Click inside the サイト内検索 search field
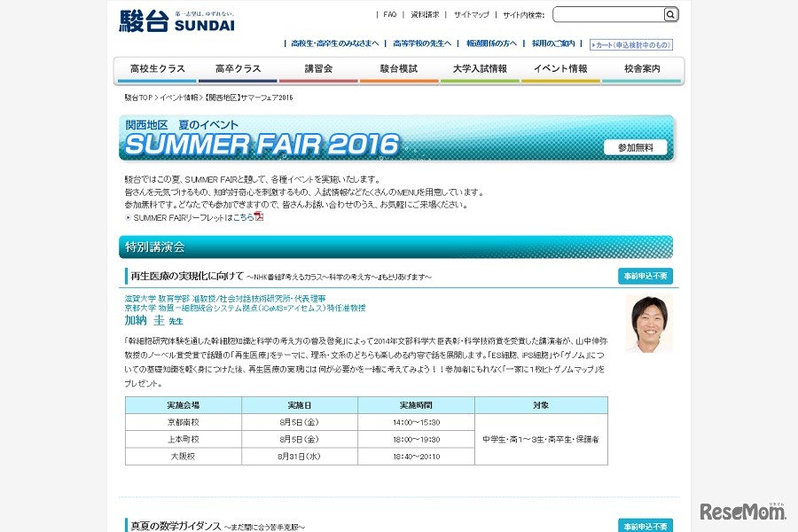The image size is (798, 532). tap(607, 14)
